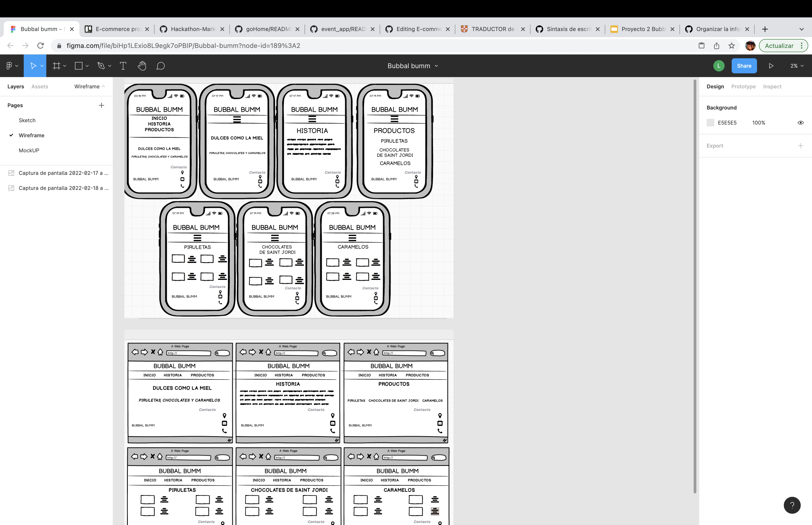Select the Pen tool
Viewport: 812px width, 525px height.
pos(101,66)
